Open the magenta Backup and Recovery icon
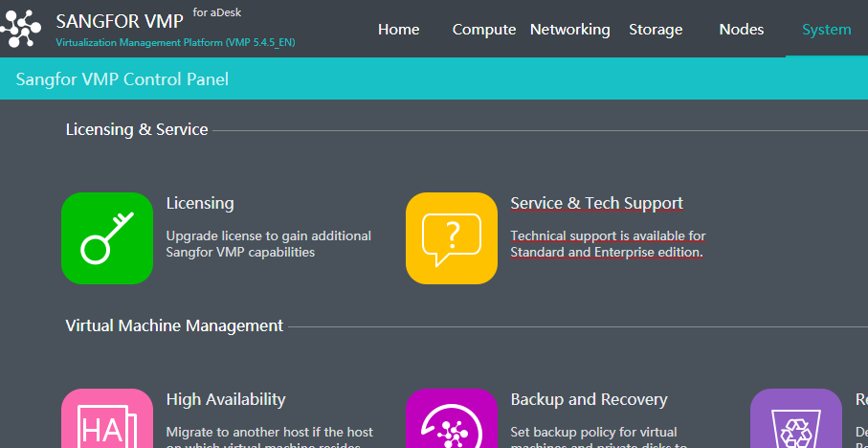Image resolution: width=868 pixels, height=448 pixels. tap(451, 418)
